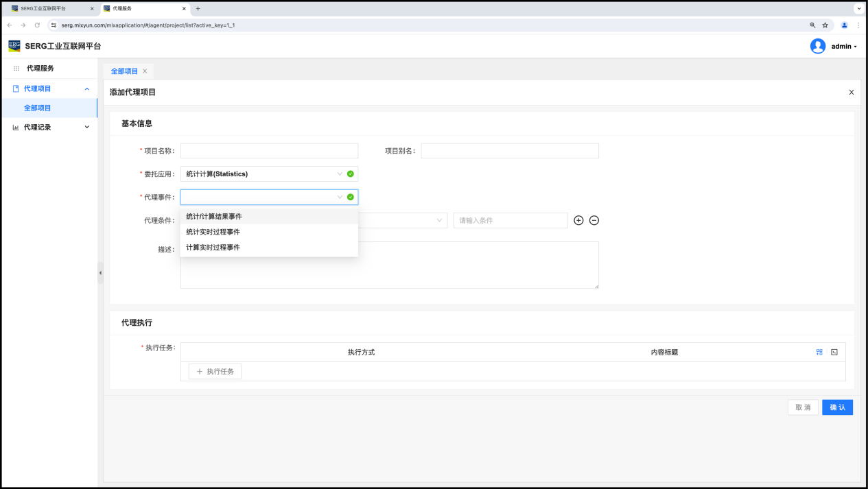
Task: Click the 项目名称 input field
Action: pos(269,151)
